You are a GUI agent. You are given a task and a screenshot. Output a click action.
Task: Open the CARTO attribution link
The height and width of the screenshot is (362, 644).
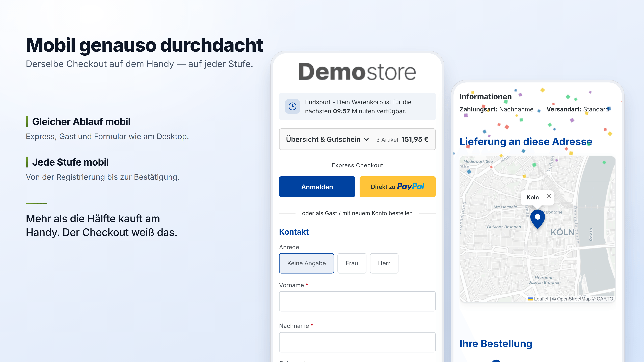point(605,299)
